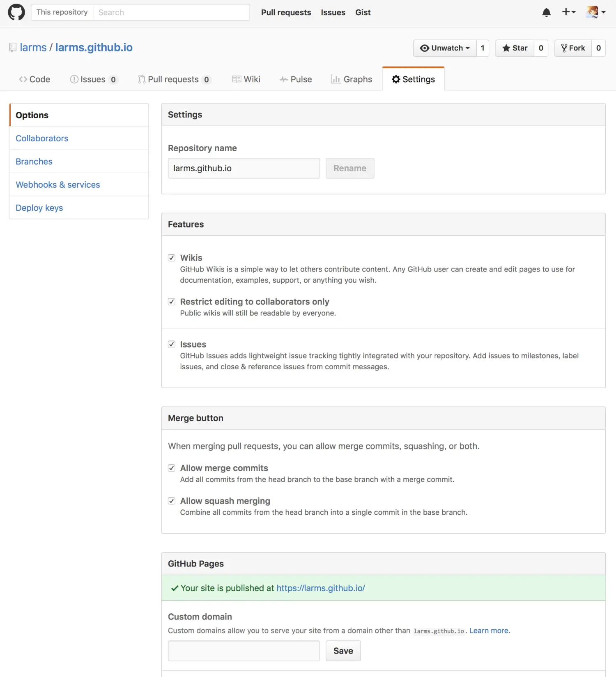The image size is (616, 677).
Task: Click the "Merge button" section heading
Action: click(195, 418)
